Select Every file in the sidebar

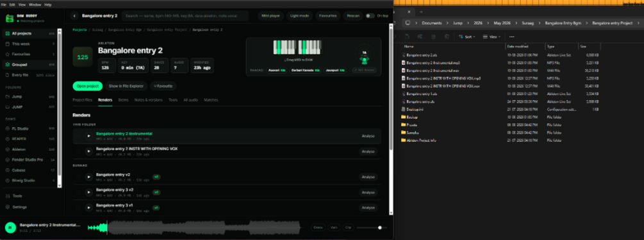click(29, 75)
